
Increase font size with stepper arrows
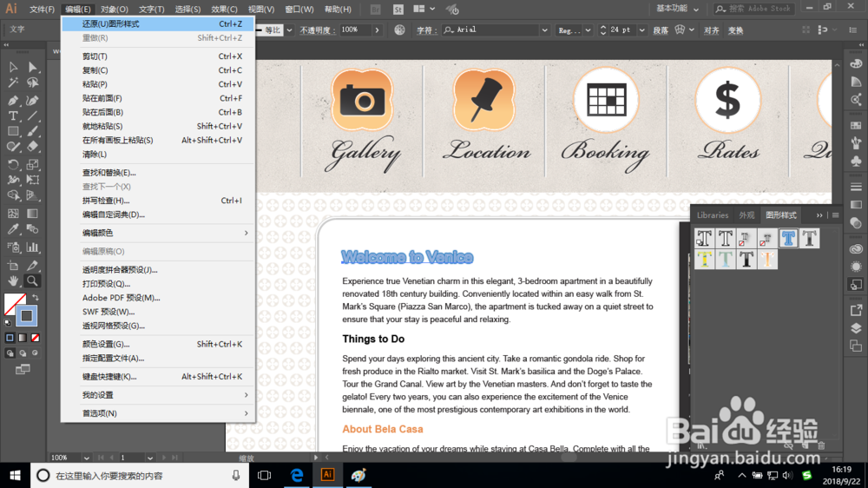(x=603, y=27)
